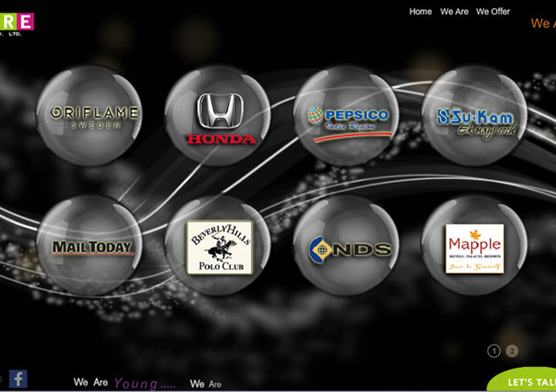Select Beverly Hills Polo Club bubble
This screenshot has height=392, width=556.
point(217,245)
